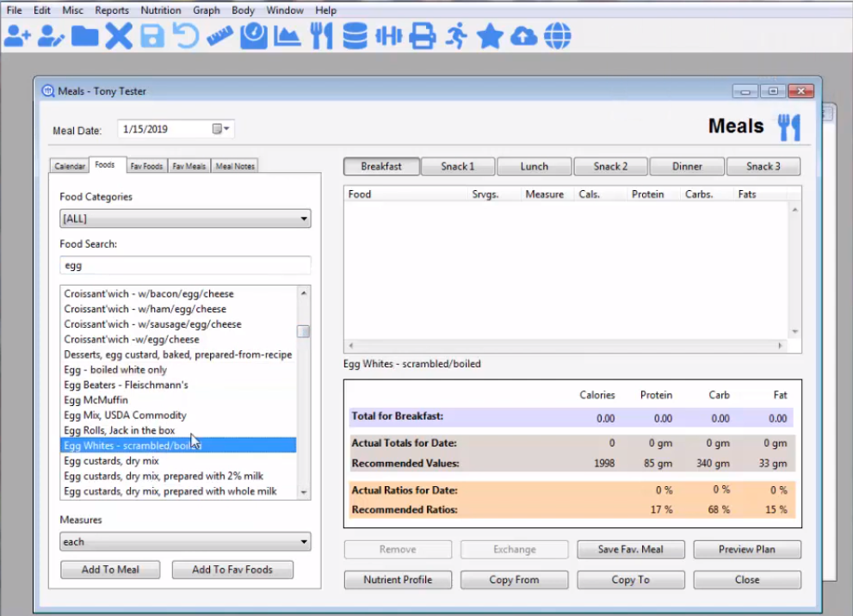The width and height of the screenshot is (853, 616).
Task: Select the Breakfast meal button
Action: coord(381,166)
